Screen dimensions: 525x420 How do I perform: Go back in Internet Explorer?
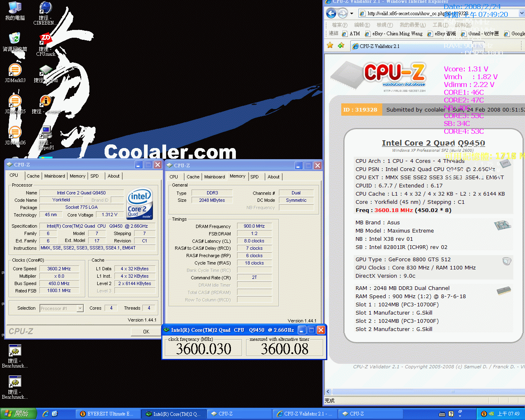point(331,14)
